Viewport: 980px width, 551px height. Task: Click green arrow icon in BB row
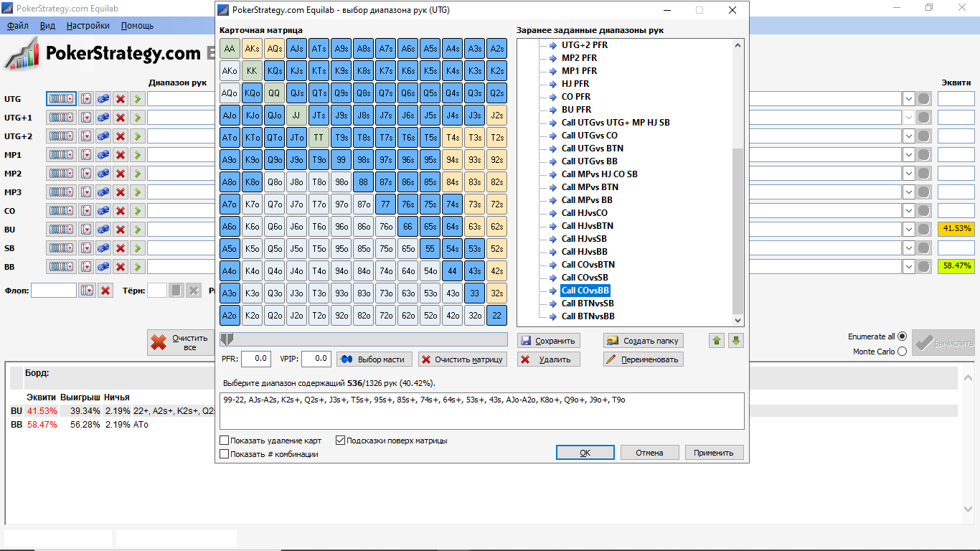point(138,266)
